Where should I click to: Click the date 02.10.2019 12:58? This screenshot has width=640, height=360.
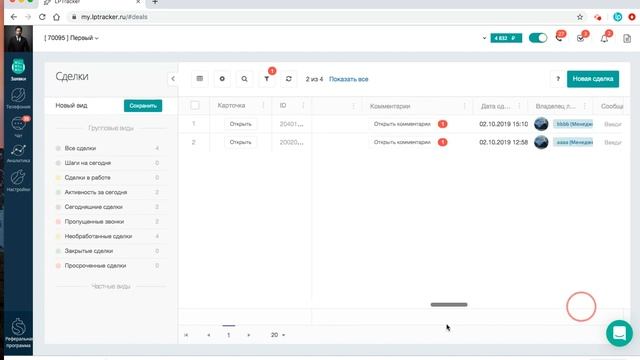(x=503, y=142)
